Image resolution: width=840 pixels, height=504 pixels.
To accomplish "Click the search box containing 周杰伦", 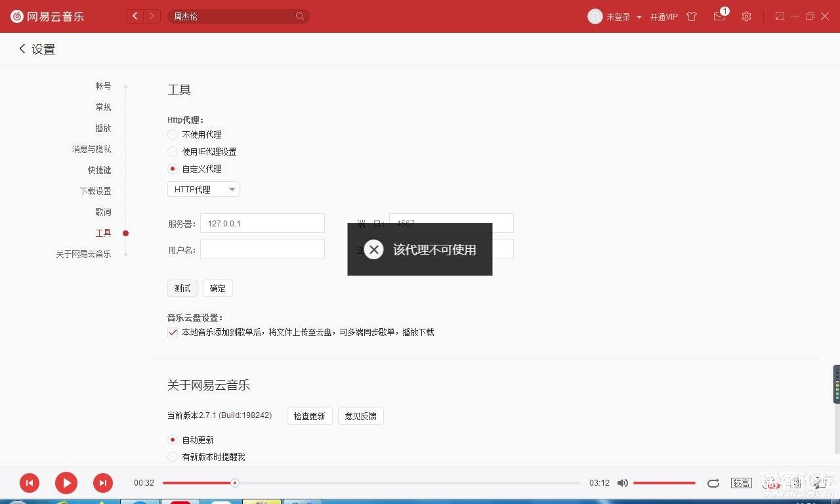I will tap(238, 16).
